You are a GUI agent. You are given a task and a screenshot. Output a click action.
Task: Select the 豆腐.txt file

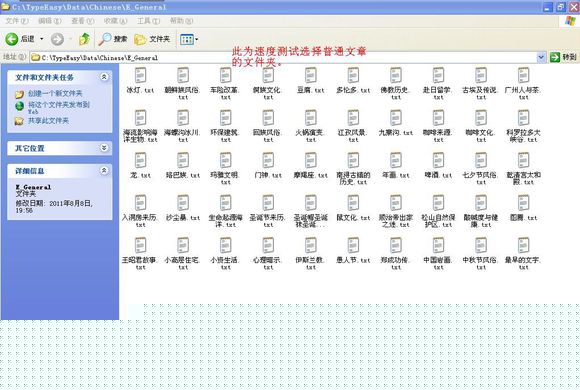[x=310, y=80]
